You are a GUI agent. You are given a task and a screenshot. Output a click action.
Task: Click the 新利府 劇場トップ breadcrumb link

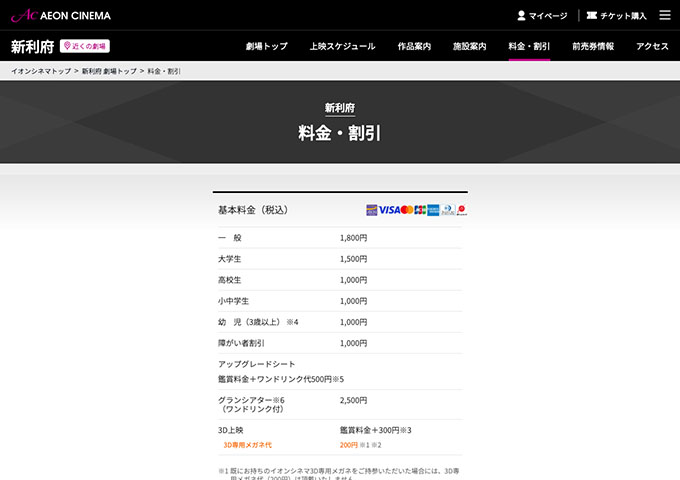(109, 71)
